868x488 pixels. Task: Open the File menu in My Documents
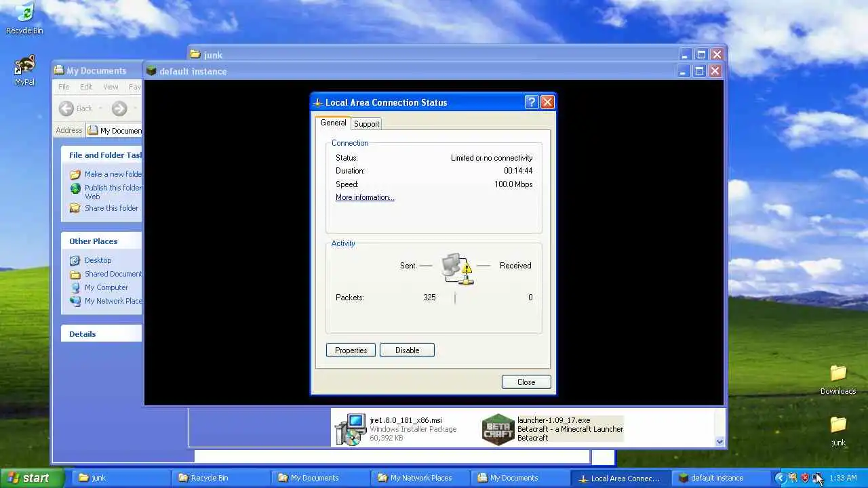[x=64, y=87]
